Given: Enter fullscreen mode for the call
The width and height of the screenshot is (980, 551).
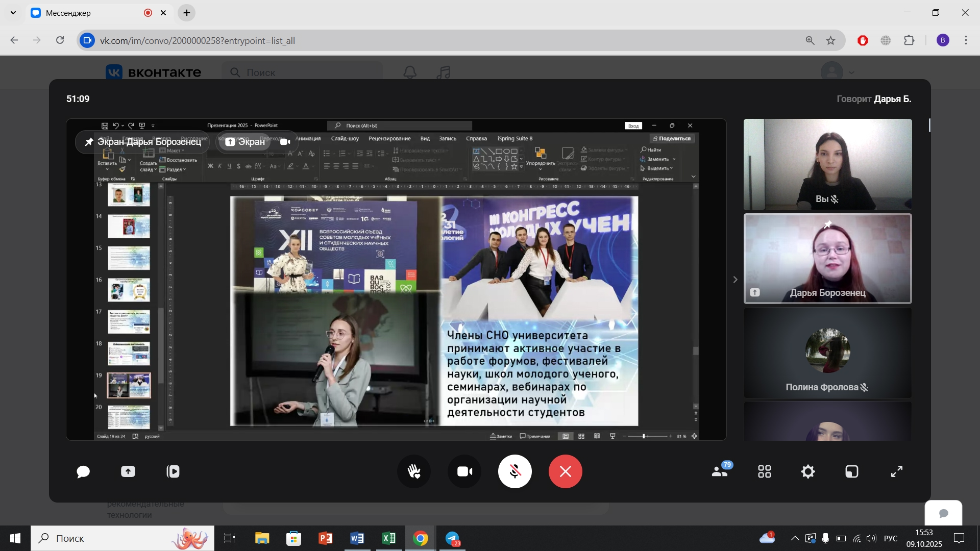Looking at the screenshot, I should [x=897, y=472].
